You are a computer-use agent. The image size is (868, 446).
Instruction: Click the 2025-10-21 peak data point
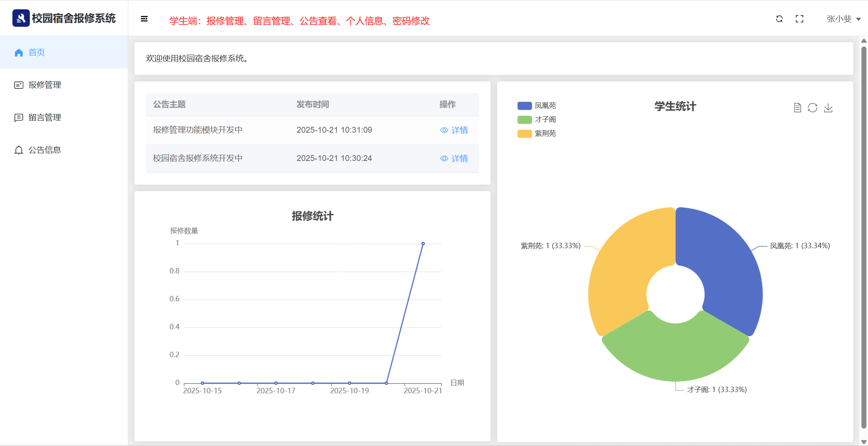[423, 244]
